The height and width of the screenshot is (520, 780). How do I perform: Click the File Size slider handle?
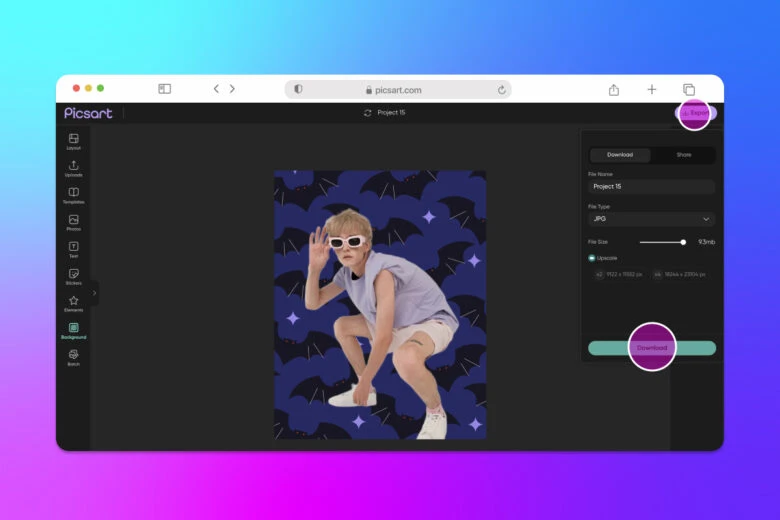point(683,242)
